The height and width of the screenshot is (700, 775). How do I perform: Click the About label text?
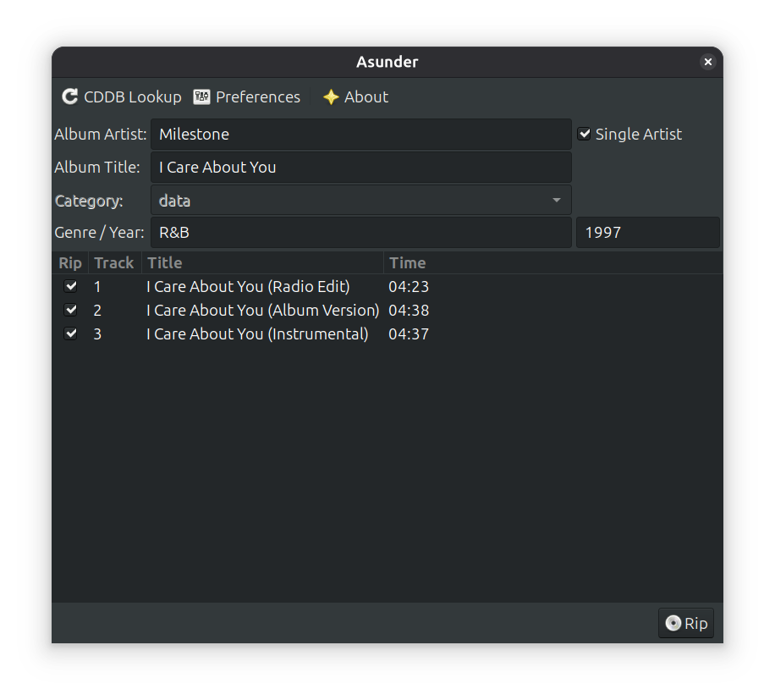366,96
